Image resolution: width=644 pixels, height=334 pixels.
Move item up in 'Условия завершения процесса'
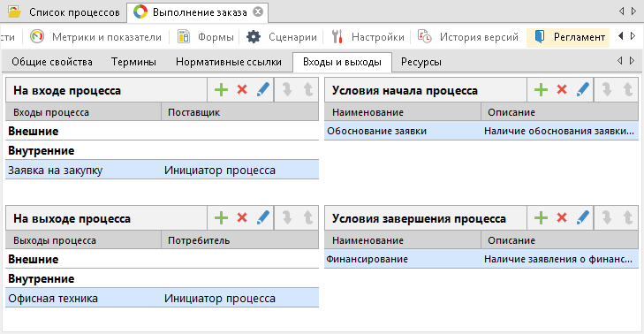tap(627, 217)
